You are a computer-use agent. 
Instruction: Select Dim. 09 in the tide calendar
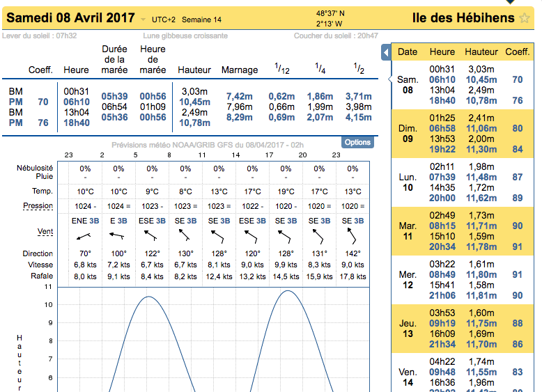point(408,133)
